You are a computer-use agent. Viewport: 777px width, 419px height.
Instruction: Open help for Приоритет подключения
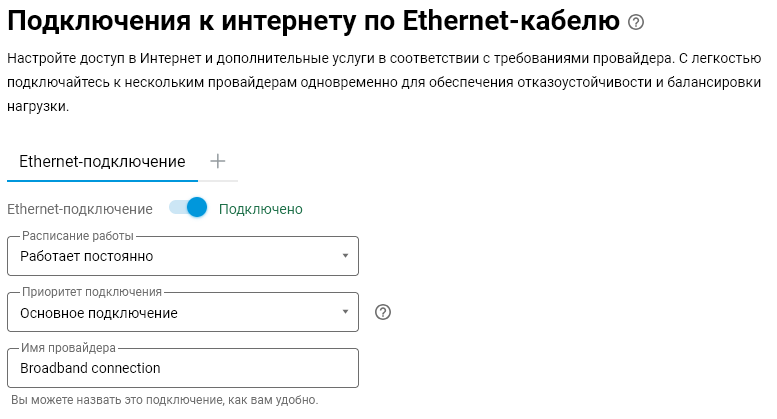(x=382, y=312)
